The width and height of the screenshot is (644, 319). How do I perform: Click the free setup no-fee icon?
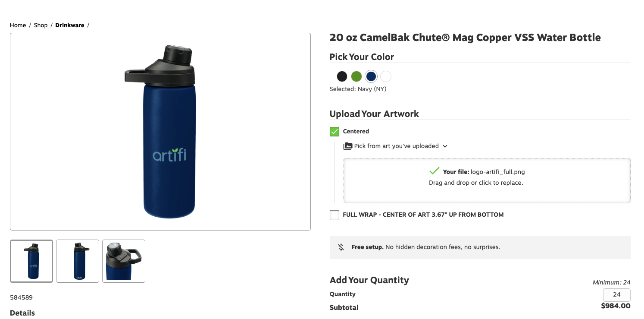(x=341, y=247)
